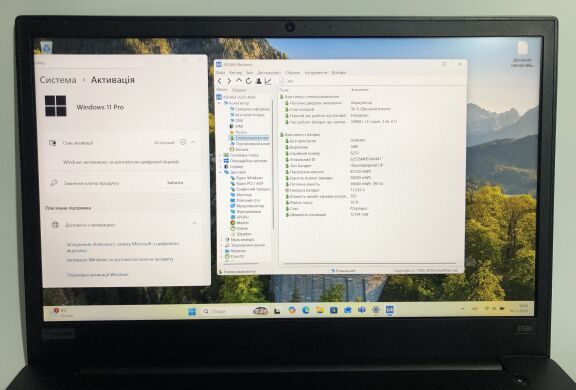Expand the Сервер tree node
Viewport: 576px width, 390px height.
tap(220, 166)
